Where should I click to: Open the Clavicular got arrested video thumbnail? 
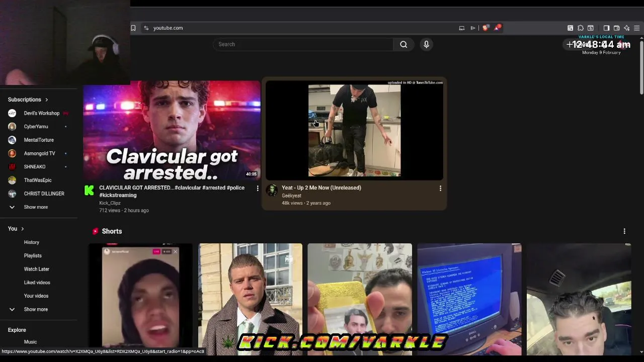pyautogui.click(x=172, y=130)
